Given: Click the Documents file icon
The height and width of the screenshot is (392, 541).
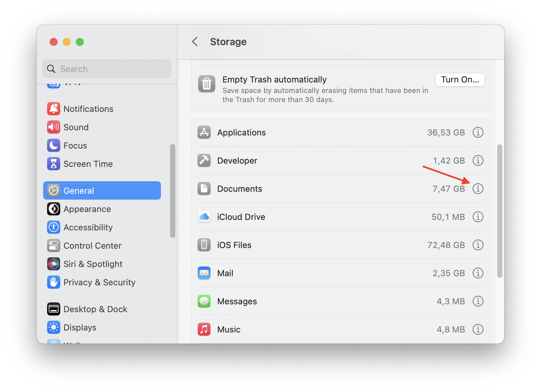Looking at the screenshot, I should click(204, 188).
